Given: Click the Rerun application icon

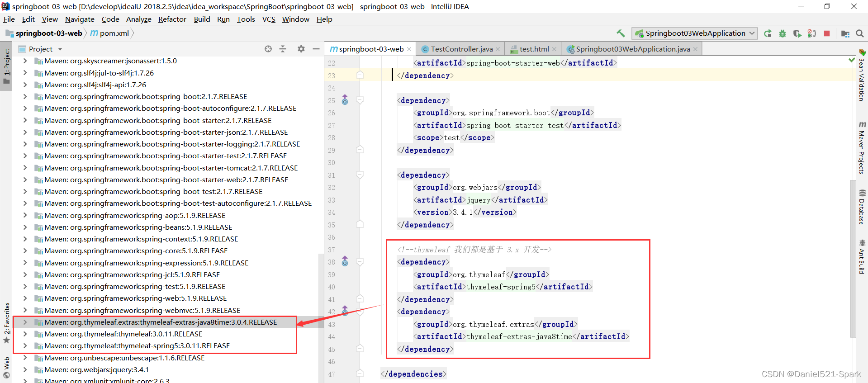Looking at the screenshot, I should 768,33.
